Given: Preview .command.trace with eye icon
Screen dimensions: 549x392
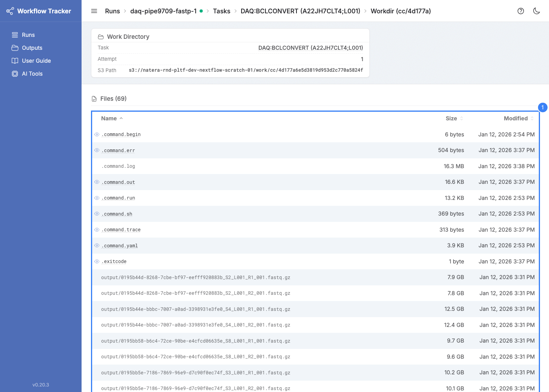Looking at the screenshot, I should 97,230.
